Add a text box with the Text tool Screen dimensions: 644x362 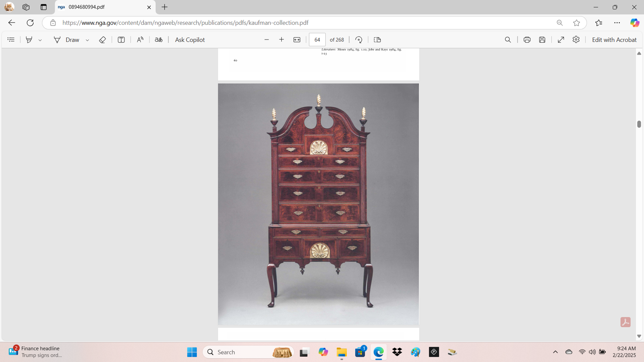pyautogui.click(x=121, y=40)
